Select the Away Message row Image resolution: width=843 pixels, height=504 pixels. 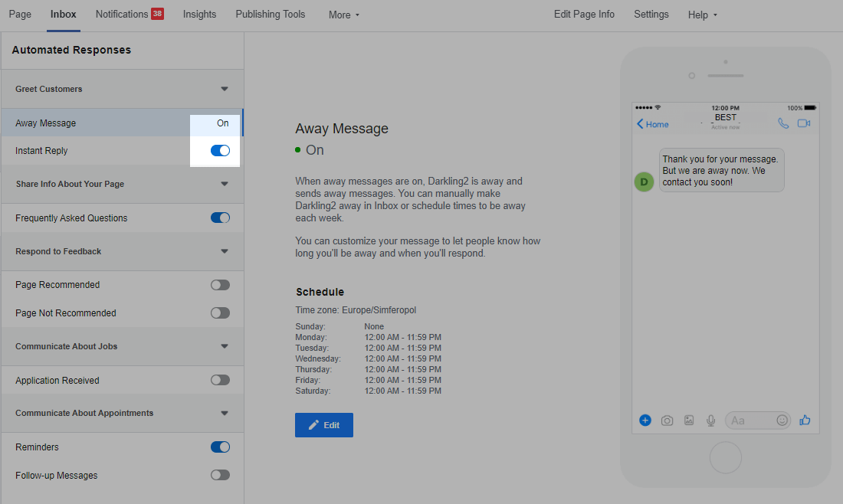pos(122,123)
